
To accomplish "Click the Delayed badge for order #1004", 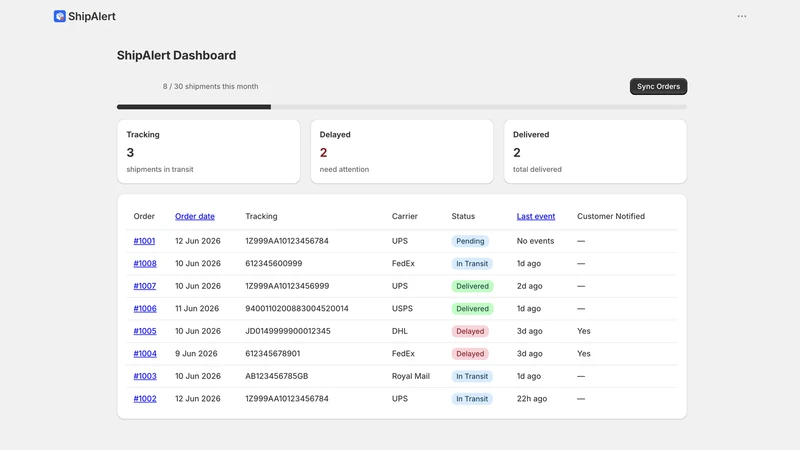I will [x=470, y=353].
